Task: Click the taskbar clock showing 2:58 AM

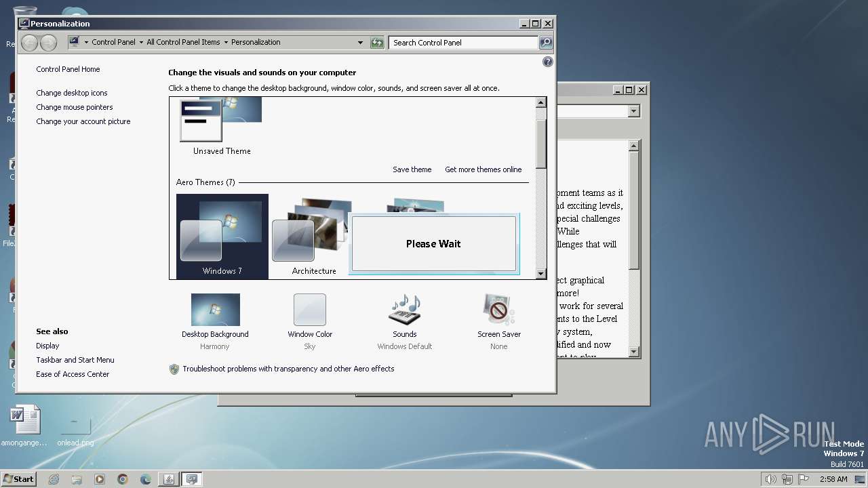Action: tap(833, 479)
